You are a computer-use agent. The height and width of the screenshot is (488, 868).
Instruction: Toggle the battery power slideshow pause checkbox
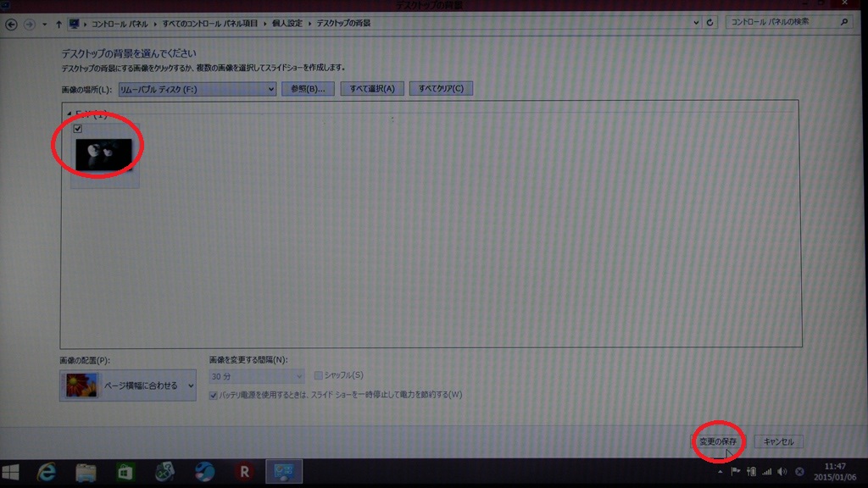click(x=213, y=395)
